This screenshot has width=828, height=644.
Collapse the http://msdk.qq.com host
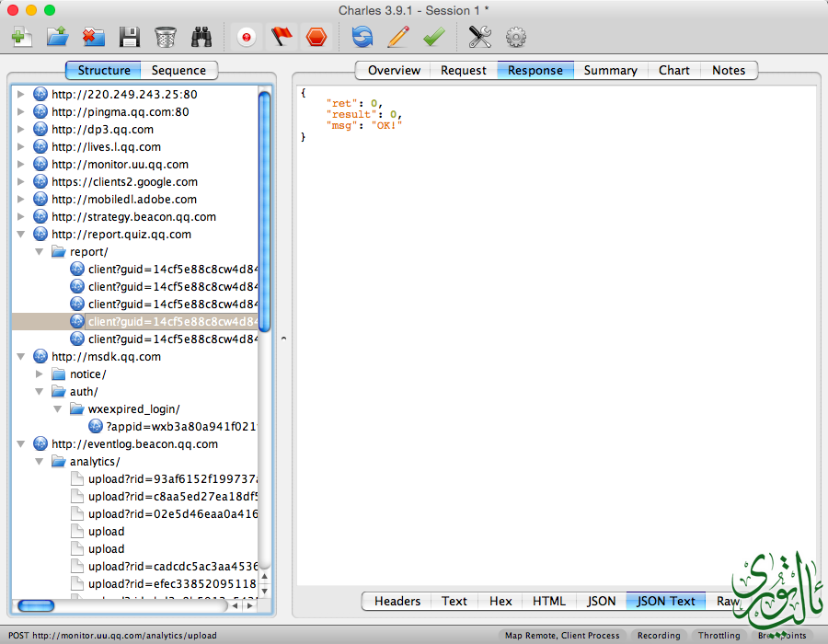click(x=20, y=357)
